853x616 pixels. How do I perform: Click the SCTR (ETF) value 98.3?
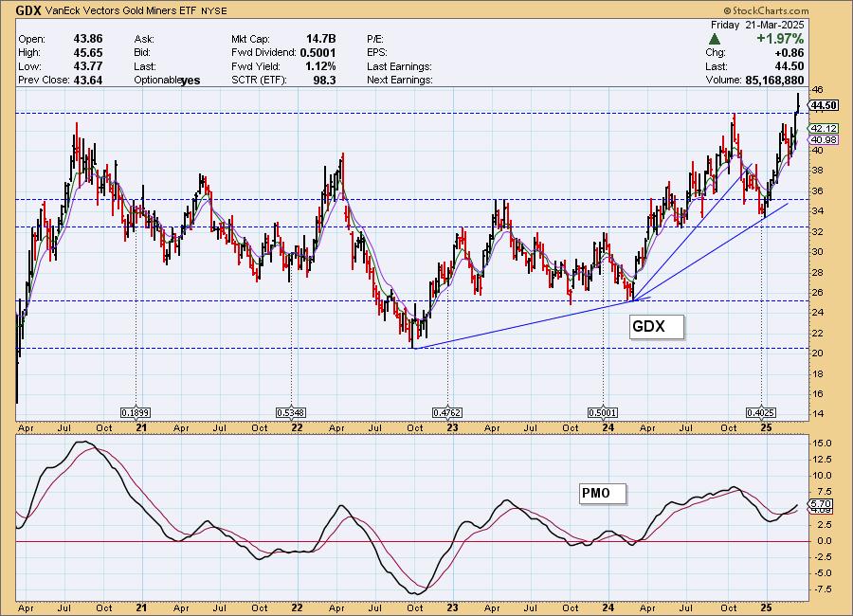(x=325, y=80)
